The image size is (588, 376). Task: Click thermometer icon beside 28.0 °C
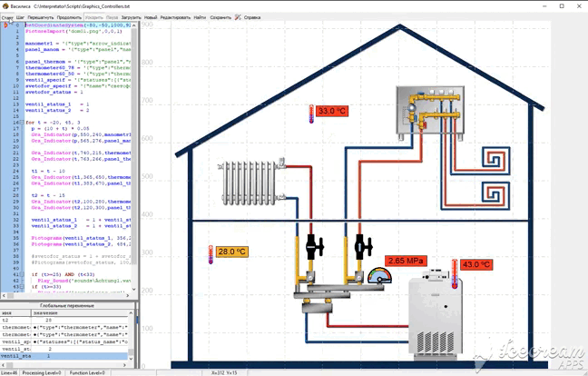point(211,255)
